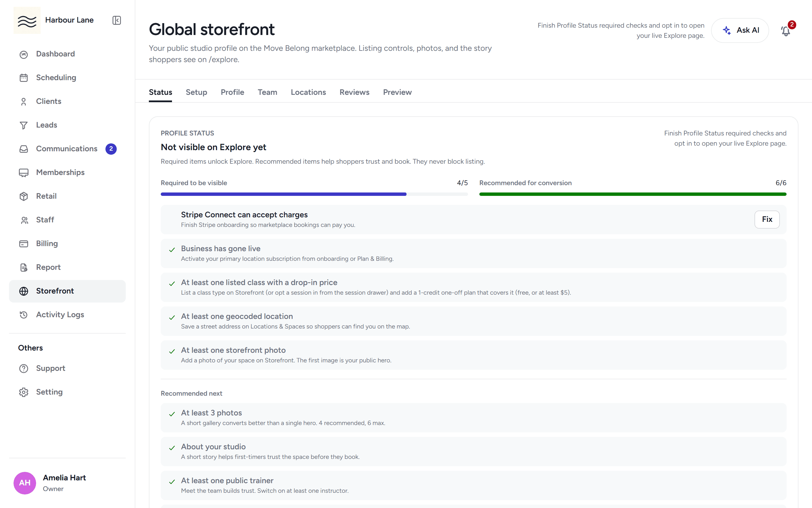Click the AH avatar for Amelia Hart
Viewport: 812px width, 508px height.
point(25,483)
